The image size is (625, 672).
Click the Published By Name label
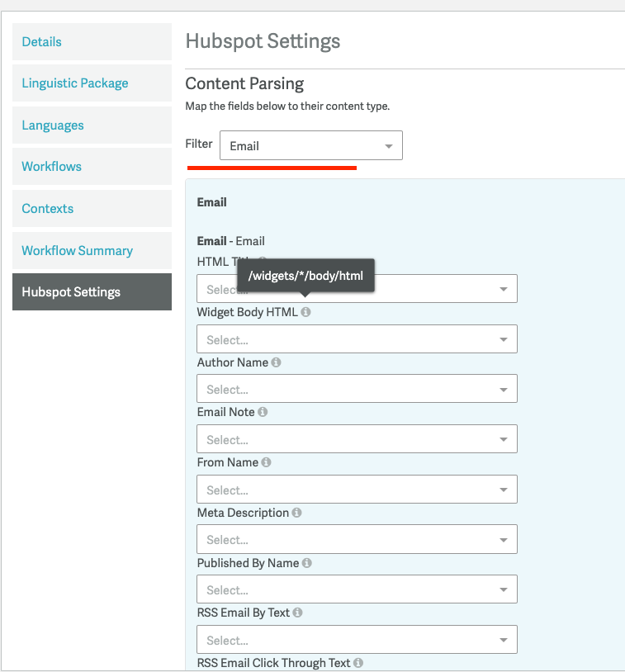point(248,563)
